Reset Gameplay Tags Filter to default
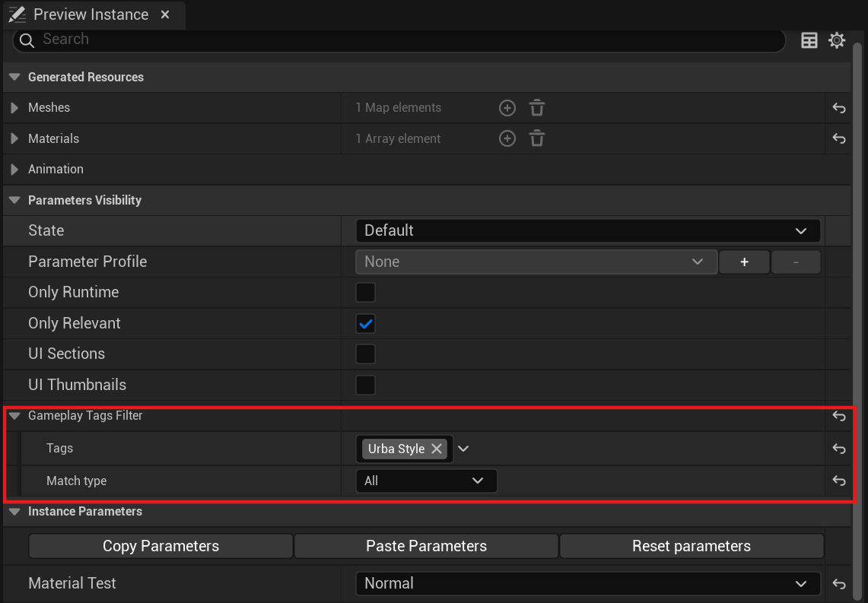This screenshot has height=603, width=868. [838, 416]
